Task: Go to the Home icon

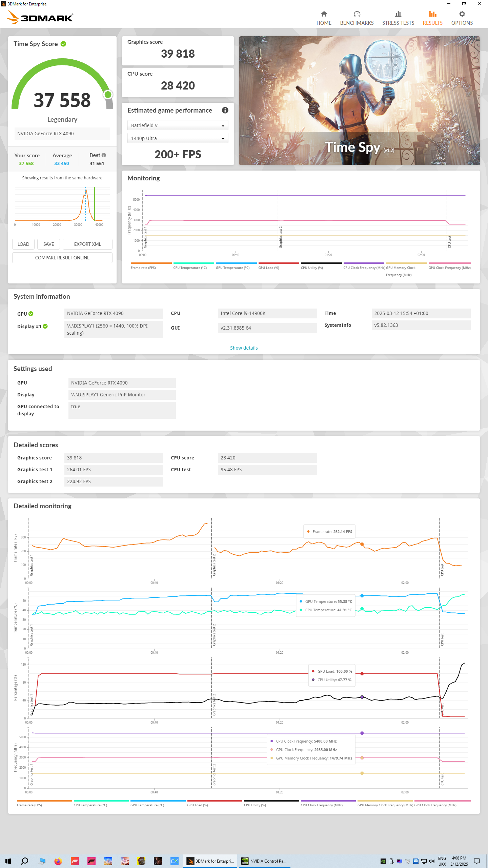Action: click(x=324, y=14)
